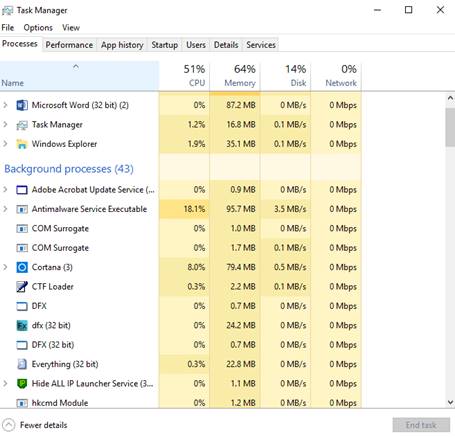
Task: Expand the Antimalware Service Executable entry
Action: point(5,209)
